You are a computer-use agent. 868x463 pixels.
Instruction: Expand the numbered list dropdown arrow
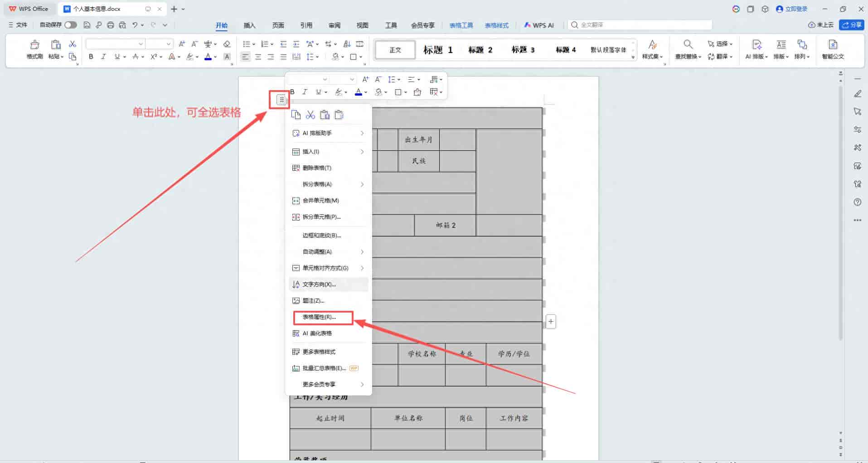272,44
